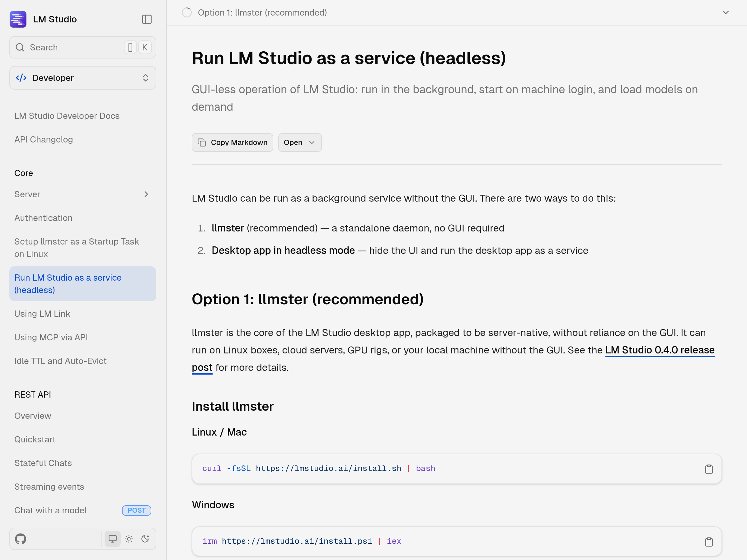
Task: Click the Copy Markdown button
Action: (232, 142)
